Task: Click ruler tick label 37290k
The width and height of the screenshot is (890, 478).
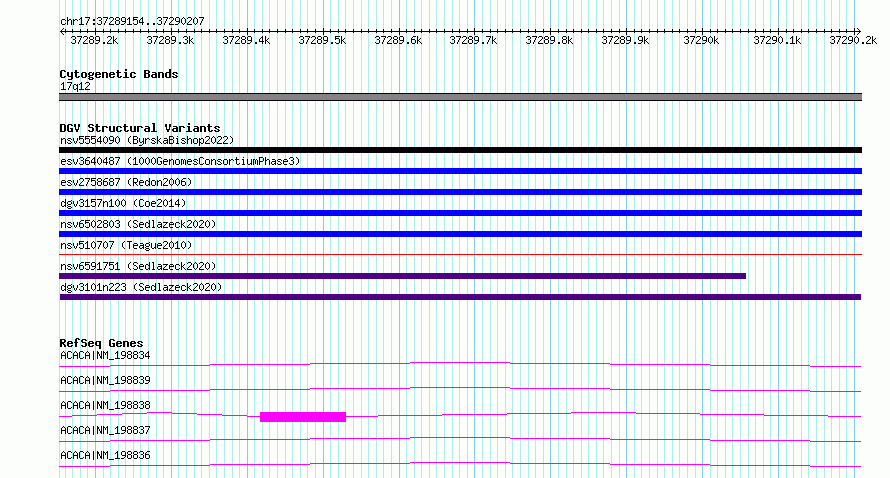Action: tap(702, 40)
